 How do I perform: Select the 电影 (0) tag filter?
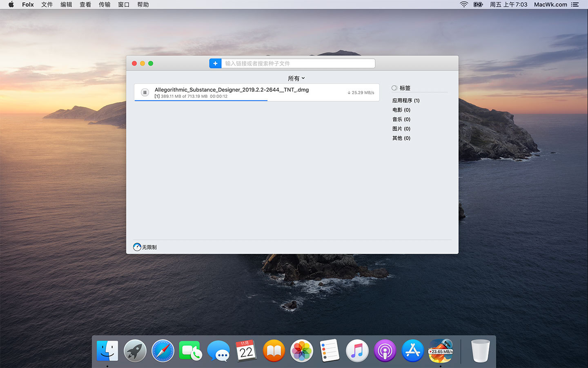click(401, 110)
